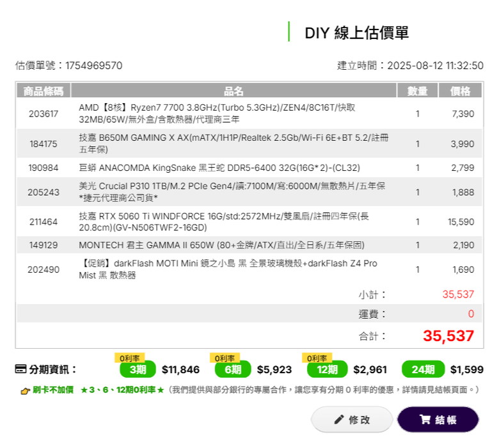
Task: Click the darkFlash MOTI Mini product name
Action: 228,269
